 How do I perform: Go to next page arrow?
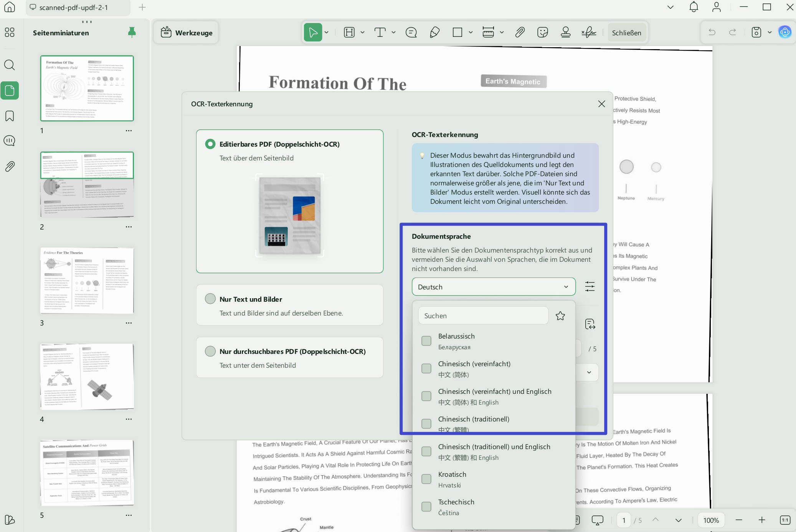point(679,520)
